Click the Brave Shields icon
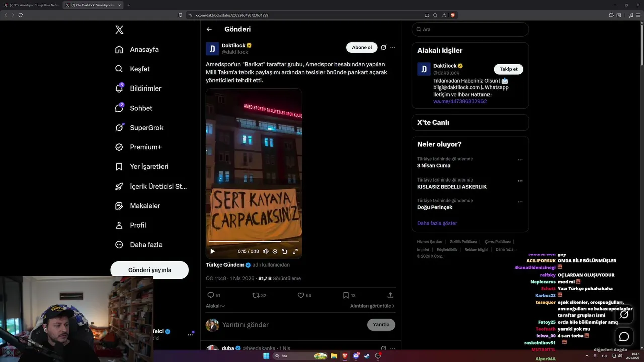The width and height of the screenshot is (644, 362). tap(453, 15)
